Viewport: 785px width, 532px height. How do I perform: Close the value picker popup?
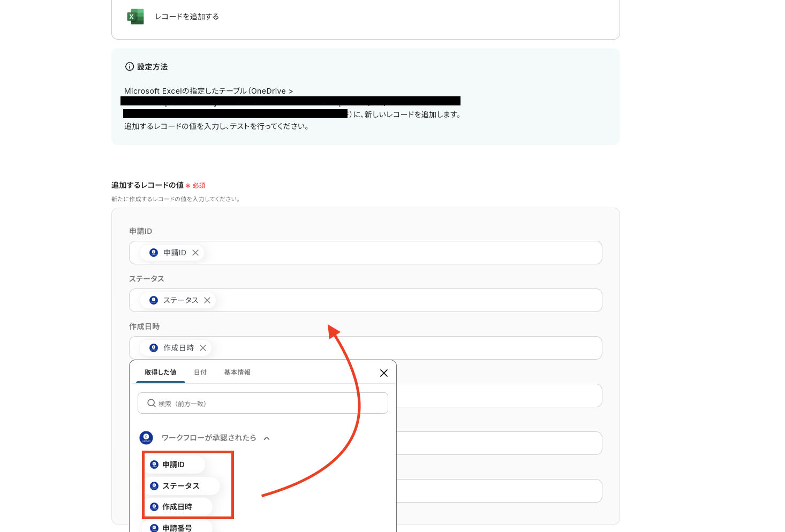tap(384, 373)
